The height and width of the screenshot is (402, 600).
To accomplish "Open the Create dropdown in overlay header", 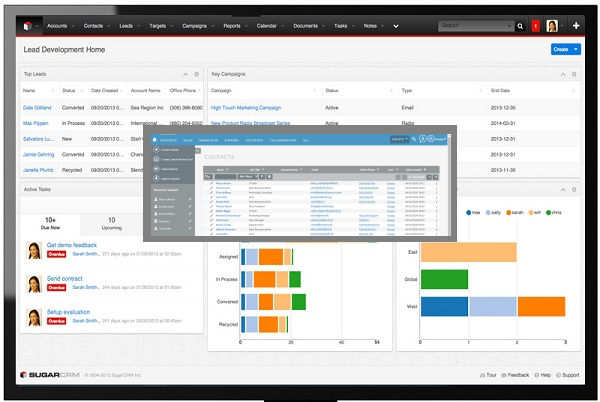I will click(399, 139).
